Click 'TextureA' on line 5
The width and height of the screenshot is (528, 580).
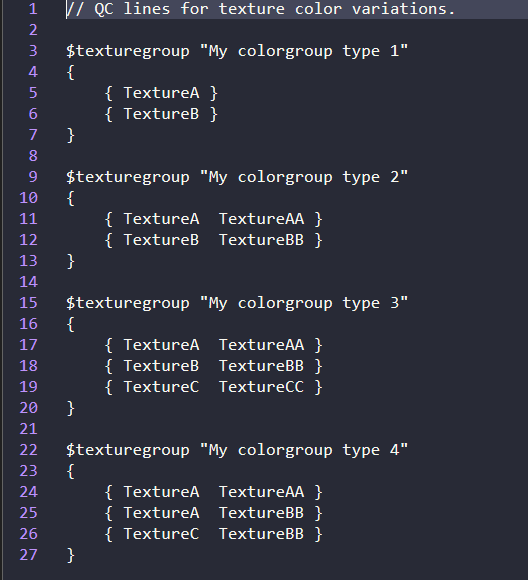point(161,93)
